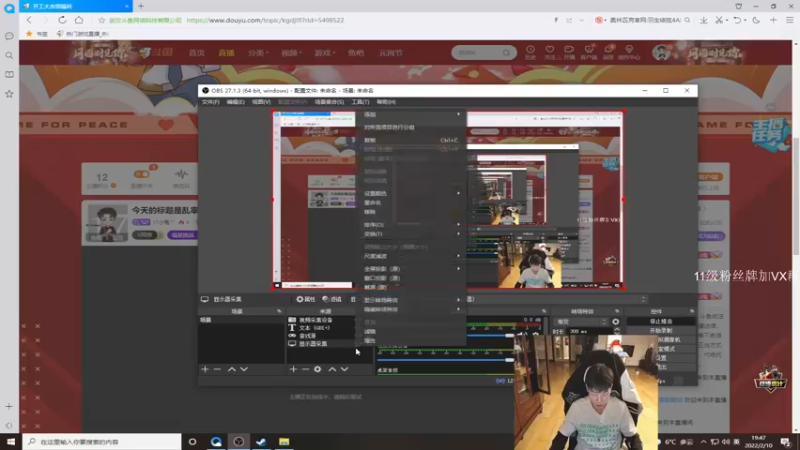This screenshot has height=450, width=800.
Task: Open the browser home page
Action: coord(79,20)
